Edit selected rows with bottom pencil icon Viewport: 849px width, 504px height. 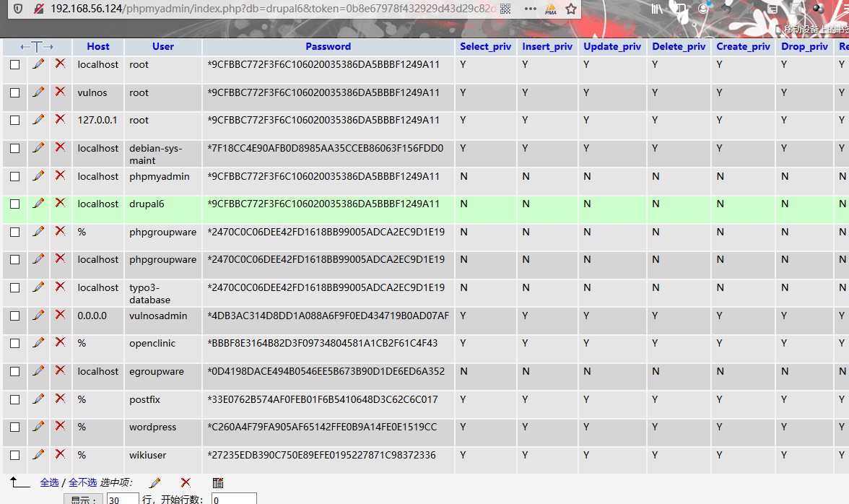click(x=154, y=482)
